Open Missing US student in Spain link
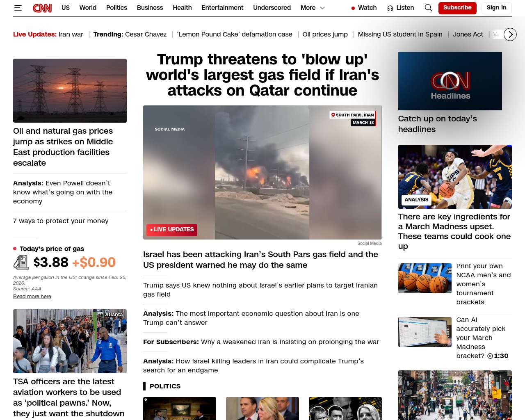 coord(400,34)
